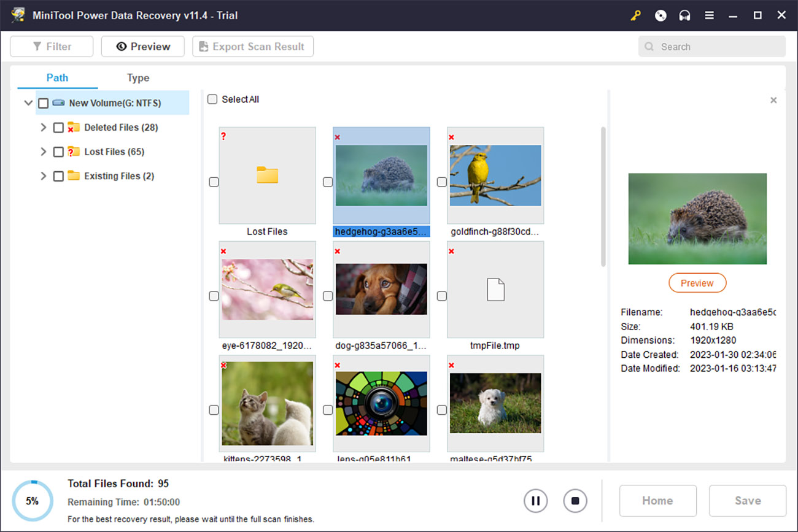Expand the Lost Files tree node

[43, 152]
